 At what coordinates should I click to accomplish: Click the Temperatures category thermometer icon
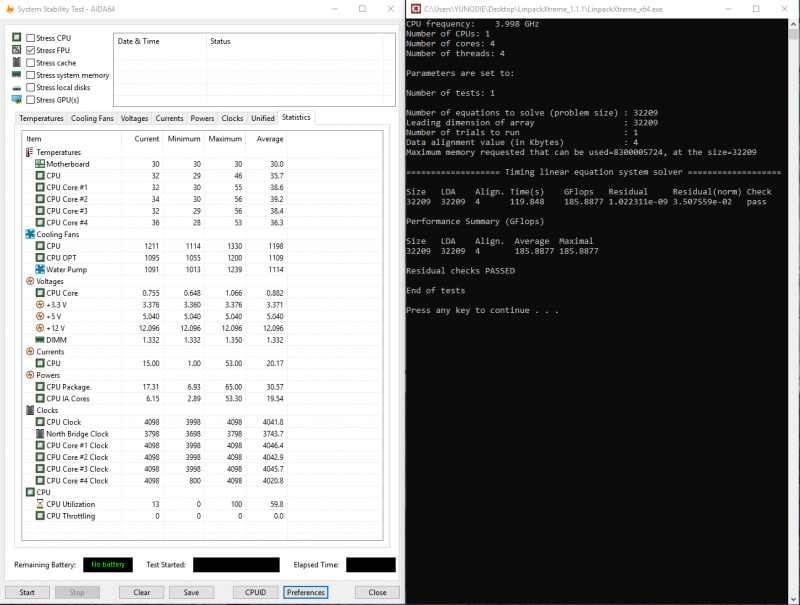(x=29, y=152)
